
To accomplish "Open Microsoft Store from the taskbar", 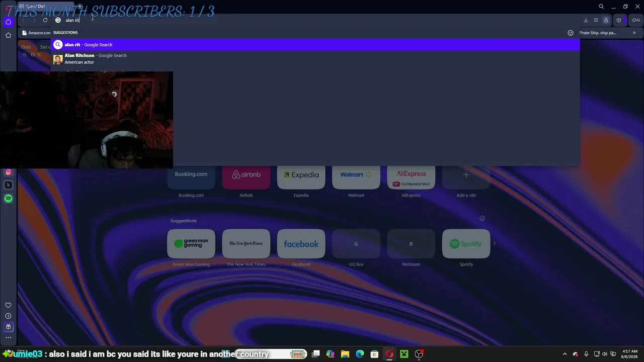I will pos(374,354).
